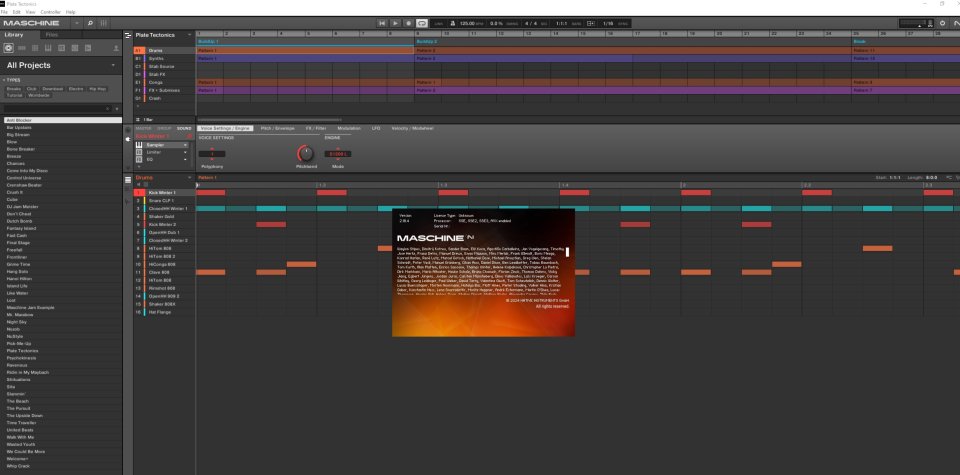Toggle the Loop button in transport
This screenshot has width=960, height=475.
coord(422,23)
